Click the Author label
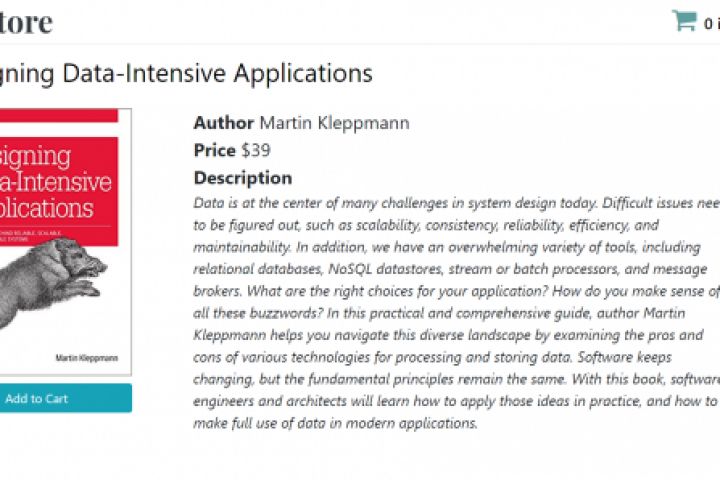This screenshot has height=480, width=720. click(223, 123)
